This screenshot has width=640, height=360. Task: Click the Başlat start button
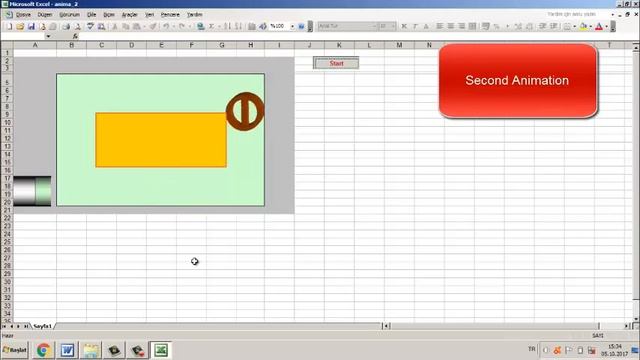pyautogui.click(x=15, y=350)
